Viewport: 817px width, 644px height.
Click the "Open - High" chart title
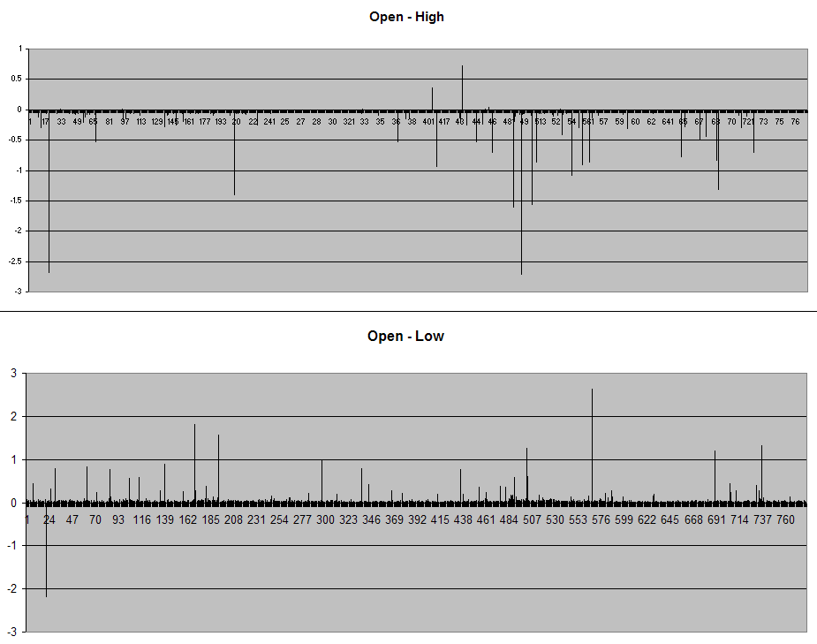[406, 17]
